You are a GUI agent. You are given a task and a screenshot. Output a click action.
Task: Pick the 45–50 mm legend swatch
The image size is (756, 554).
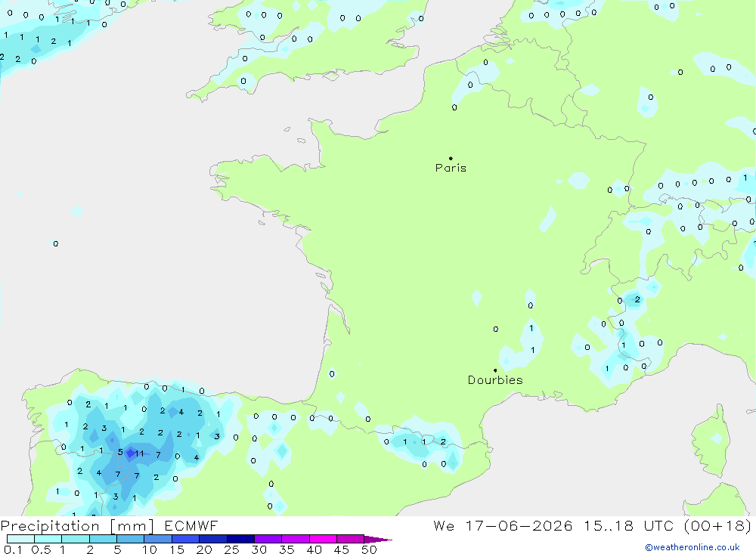point(350,539)
